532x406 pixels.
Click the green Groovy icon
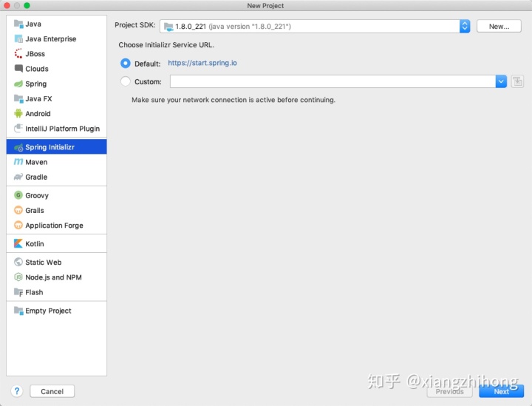click(18, 195)
